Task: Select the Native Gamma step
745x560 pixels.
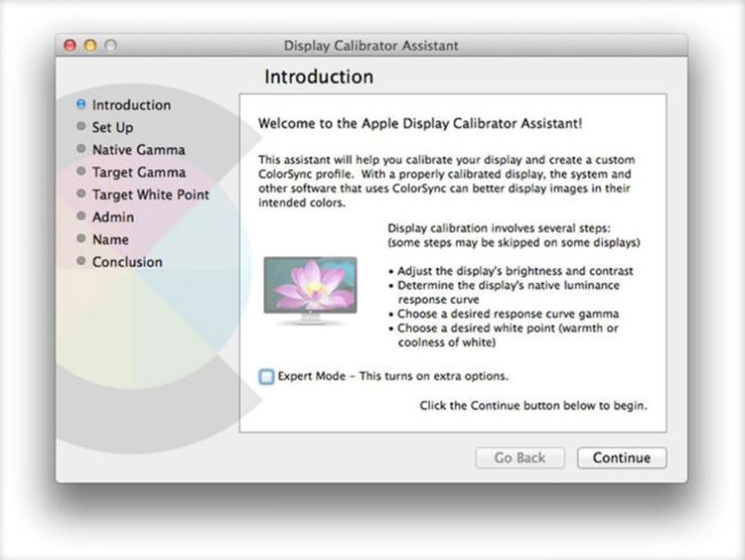Action: tap(131, 150)
